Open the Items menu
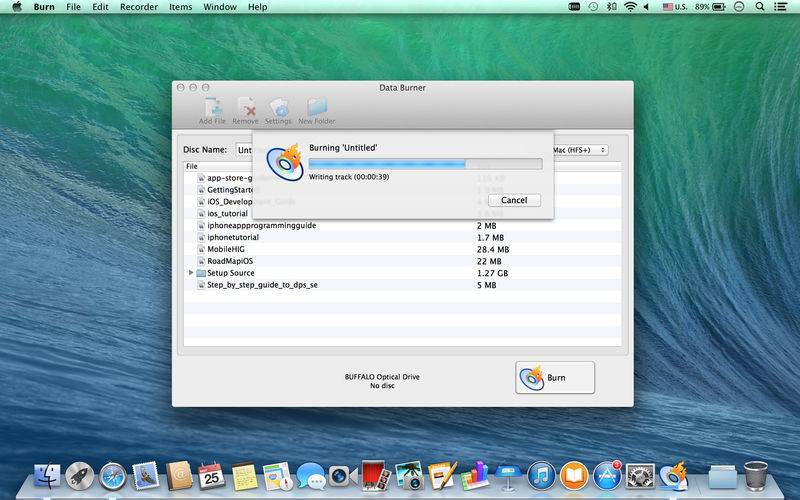The image size is (800, 500). point(181,7)
